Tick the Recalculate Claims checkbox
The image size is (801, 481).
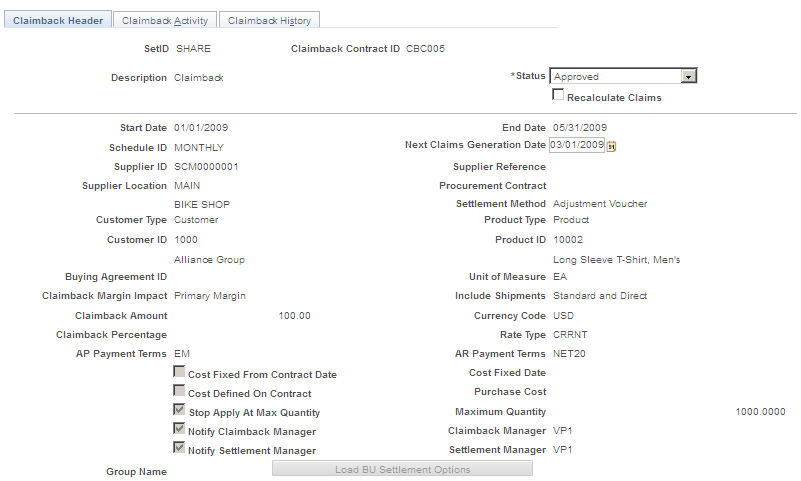(558, 94)
